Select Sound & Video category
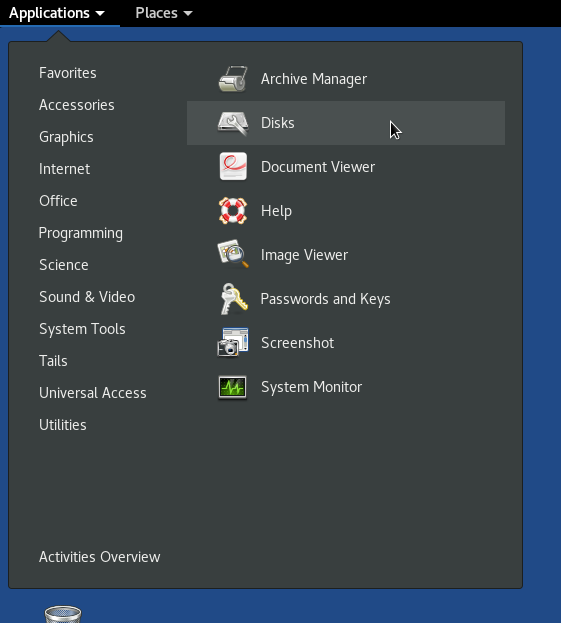Image resolution: width=561 pixels, height=623 pixels. [87, 297]
